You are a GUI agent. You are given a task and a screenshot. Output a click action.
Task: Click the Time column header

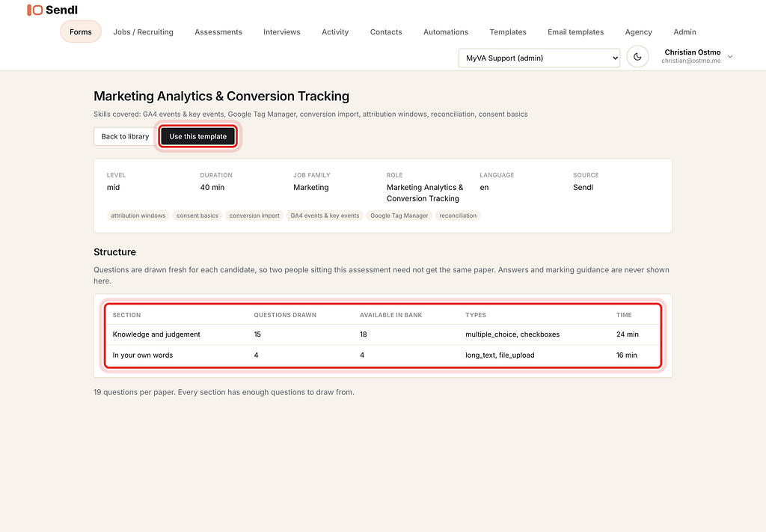click(624, 315)
